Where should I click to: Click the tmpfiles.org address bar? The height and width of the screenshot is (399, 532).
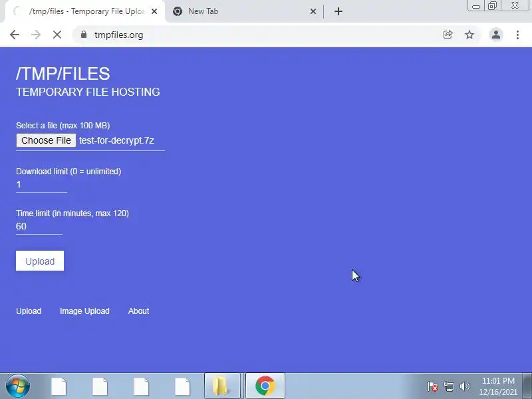point(255,35)
